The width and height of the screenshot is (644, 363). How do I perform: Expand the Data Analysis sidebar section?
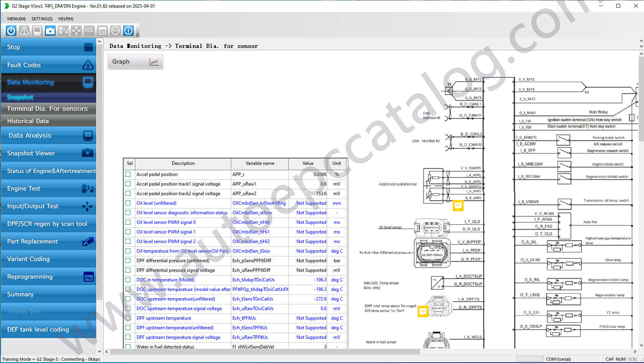click(x=49, y=136)
